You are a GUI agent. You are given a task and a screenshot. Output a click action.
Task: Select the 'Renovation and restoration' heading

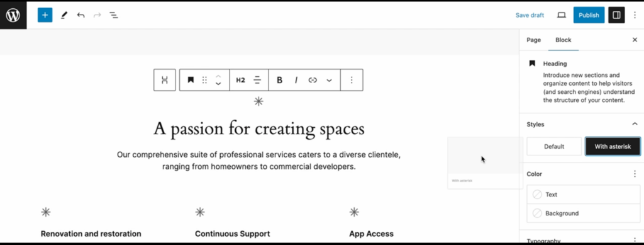(91, 234)
